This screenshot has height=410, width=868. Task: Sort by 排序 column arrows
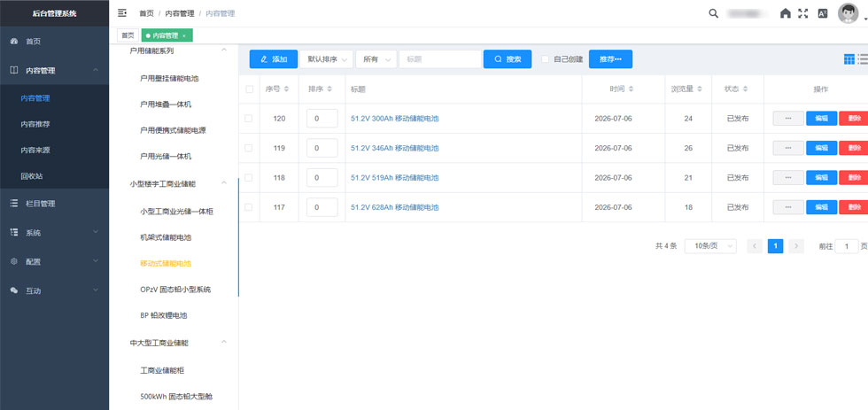coord(329,89)
